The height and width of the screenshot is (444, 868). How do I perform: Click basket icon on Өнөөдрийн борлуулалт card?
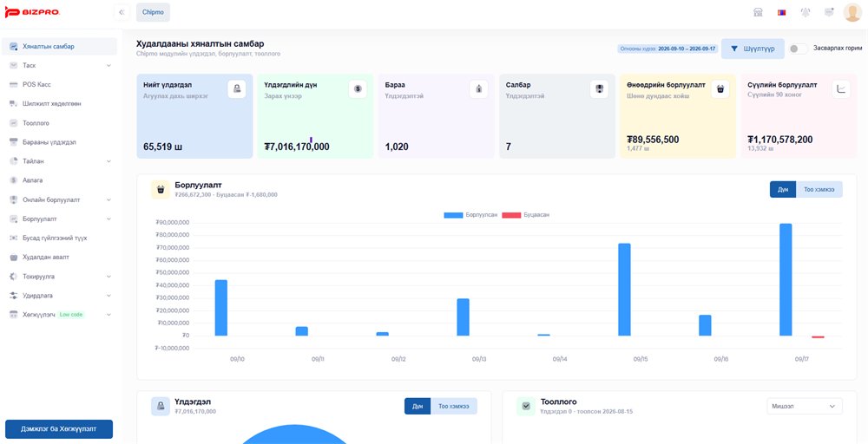pyautogui.click(x=720, y=89)
